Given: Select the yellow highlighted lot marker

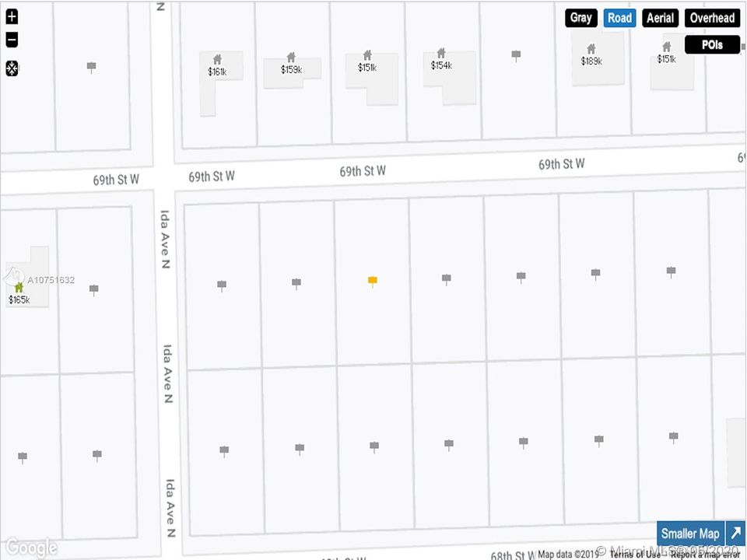Looking at the screenshot, I should click(373, 282).
